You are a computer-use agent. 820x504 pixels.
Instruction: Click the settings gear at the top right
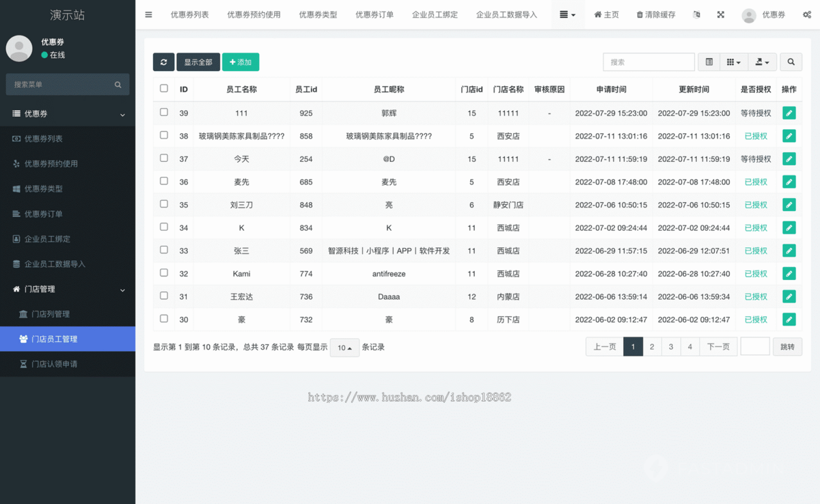pos(806,14)
